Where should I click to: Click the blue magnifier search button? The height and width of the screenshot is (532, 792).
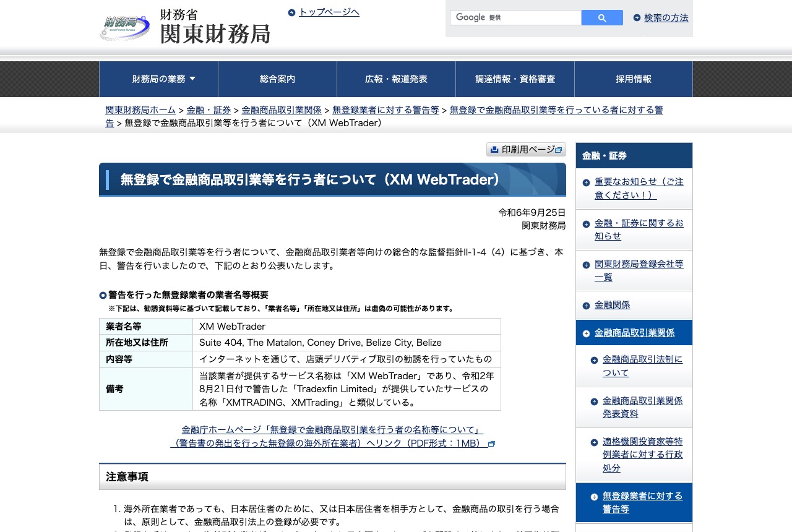point(602,18)
